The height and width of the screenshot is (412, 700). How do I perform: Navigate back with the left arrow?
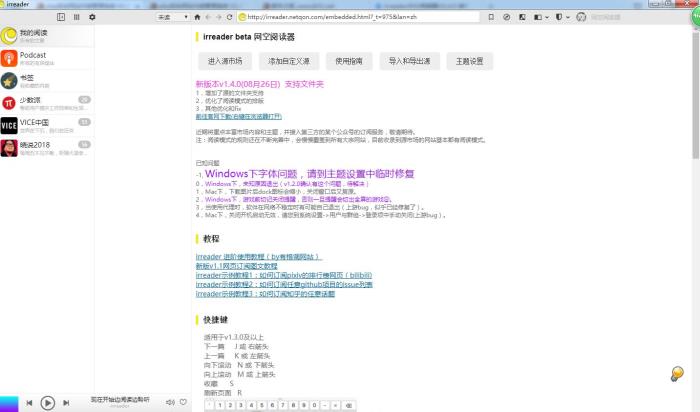(208, 17)
